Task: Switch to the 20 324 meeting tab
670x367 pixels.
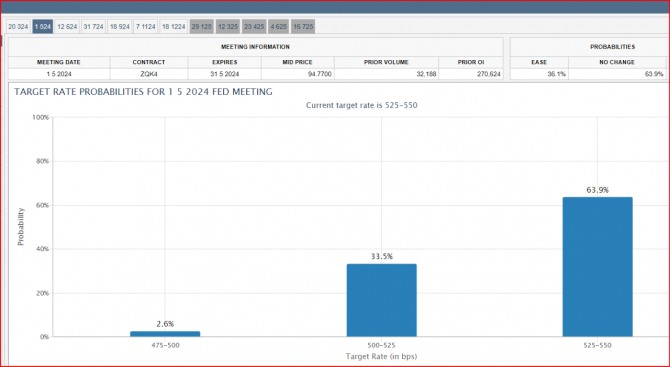Action: click(18, 26)
